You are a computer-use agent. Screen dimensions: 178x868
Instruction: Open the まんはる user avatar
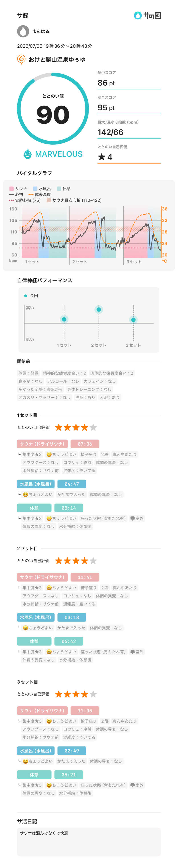[23, 31]
